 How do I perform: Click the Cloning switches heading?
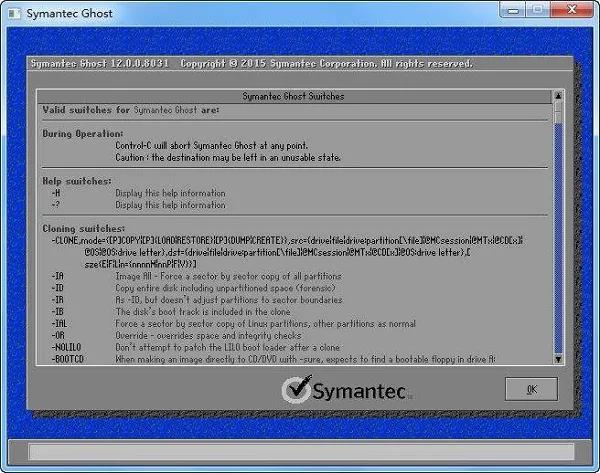[x=83, y=228]
